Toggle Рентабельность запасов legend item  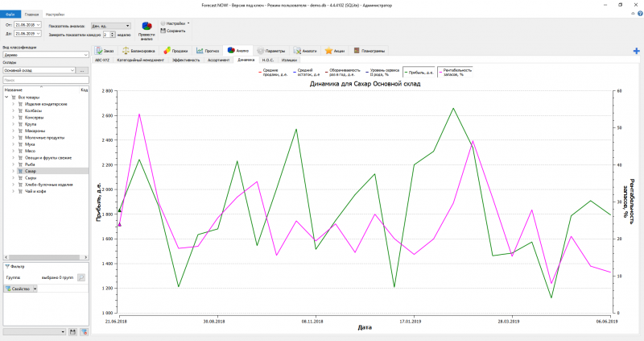click(x=456, y=72)
